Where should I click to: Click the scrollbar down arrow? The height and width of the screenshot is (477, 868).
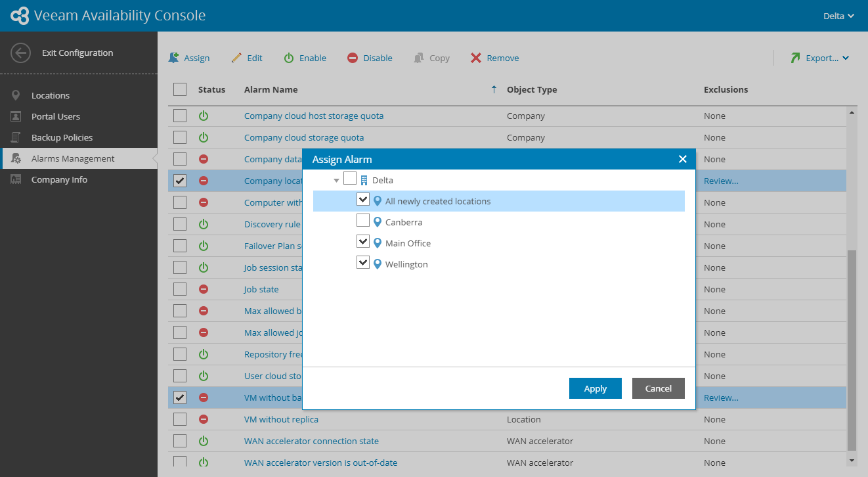tap(852, 461)
